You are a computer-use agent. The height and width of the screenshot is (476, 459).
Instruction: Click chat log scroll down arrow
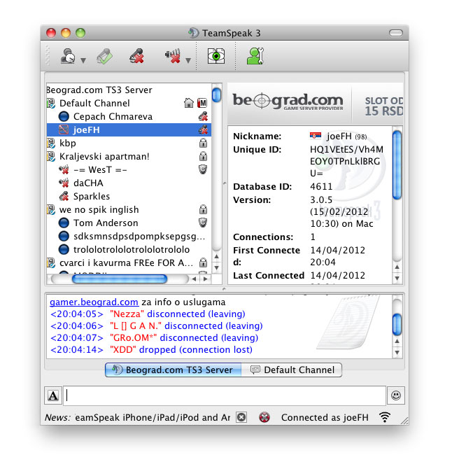tap(397, 352)
